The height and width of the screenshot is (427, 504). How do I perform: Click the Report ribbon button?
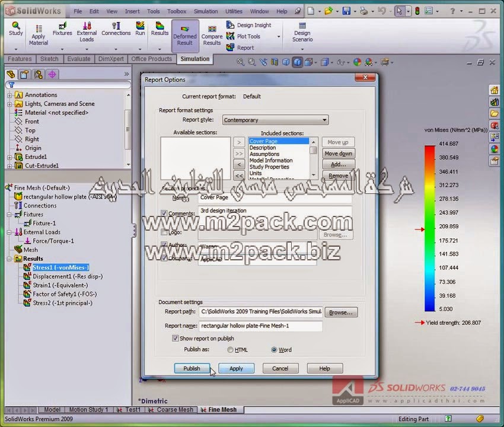pyautogui.click(x=240, y=47)
